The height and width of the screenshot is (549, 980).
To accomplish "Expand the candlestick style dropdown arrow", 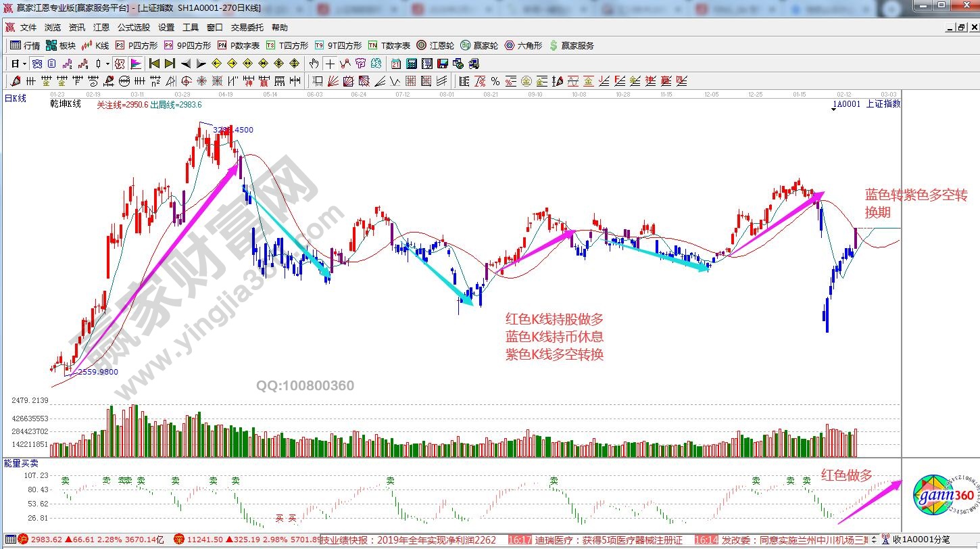I will pos(108,64).
